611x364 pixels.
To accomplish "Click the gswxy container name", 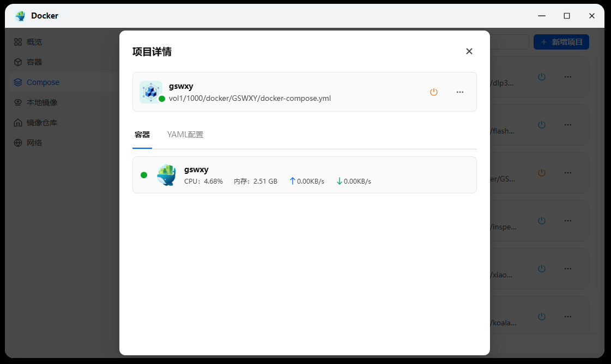I will point(196,169).
